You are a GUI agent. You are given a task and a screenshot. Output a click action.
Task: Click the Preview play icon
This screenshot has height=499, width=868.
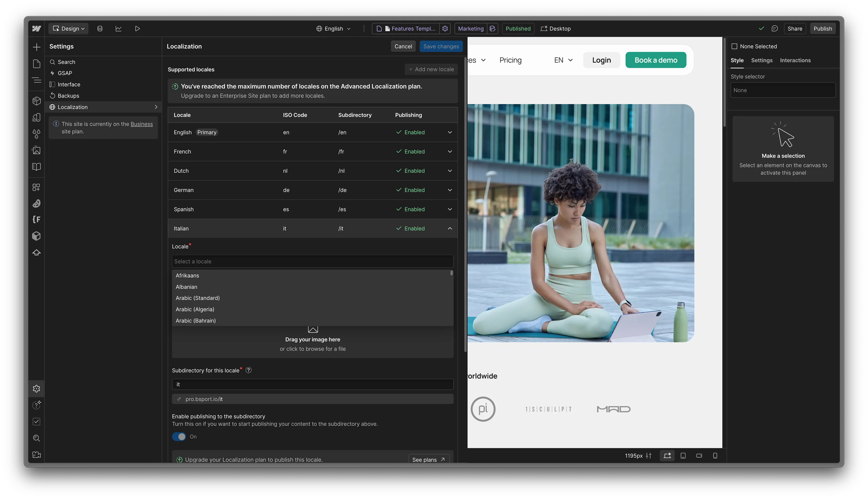pyautogui.click(x=137, y=29)
